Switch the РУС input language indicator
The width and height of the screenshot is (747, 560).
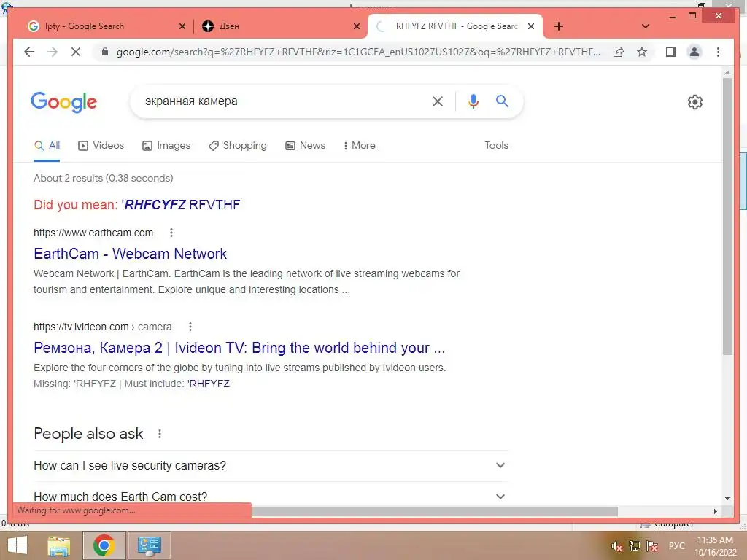[x=676, y=546]
